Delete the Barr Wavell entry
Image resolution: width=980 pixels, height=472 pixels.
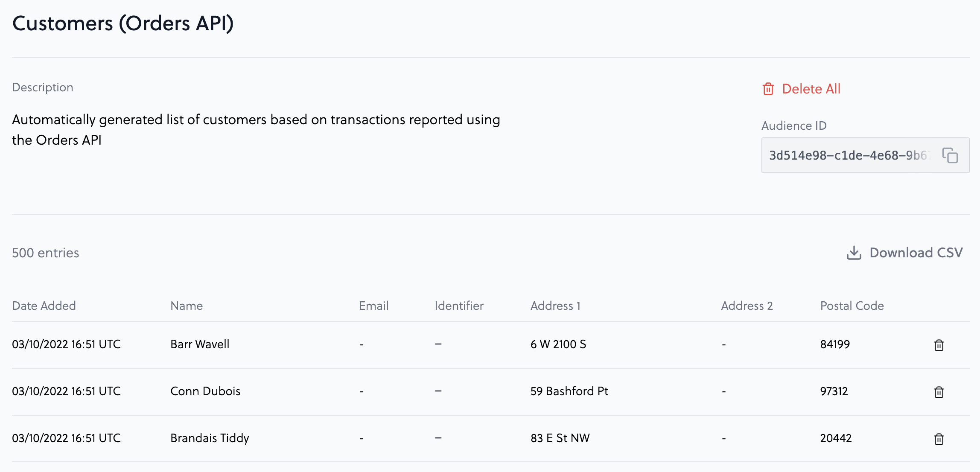point(939,345)
